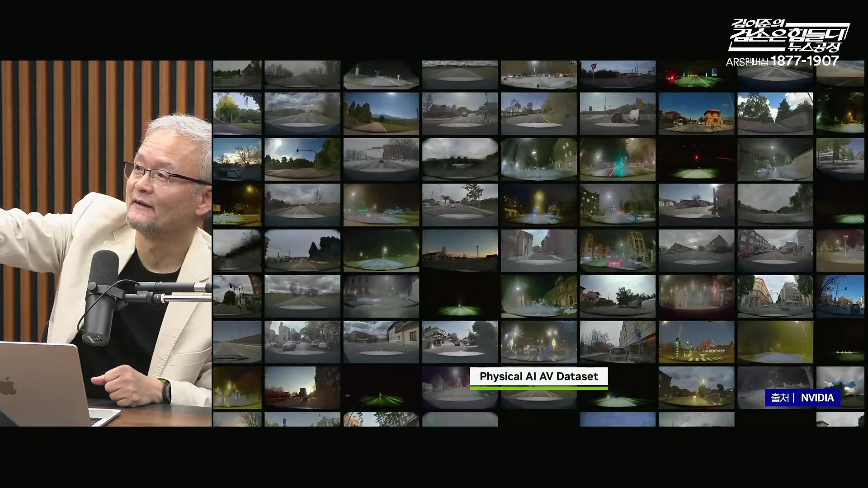Select the dark thumbnail left of Physical AI label
The image size is (868, 488).
[381, 388]
